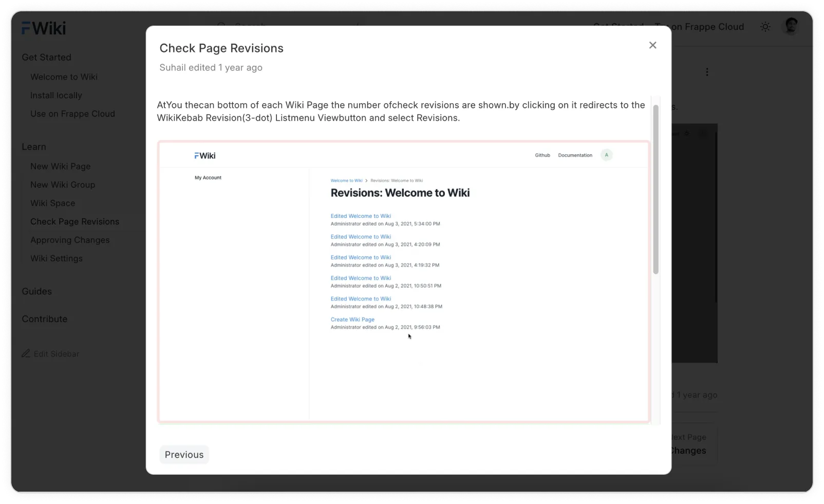The height and width of the screenshot is (504, 824).
Task: Open Wiki Settings sidebar page
Action: point(57,258)
